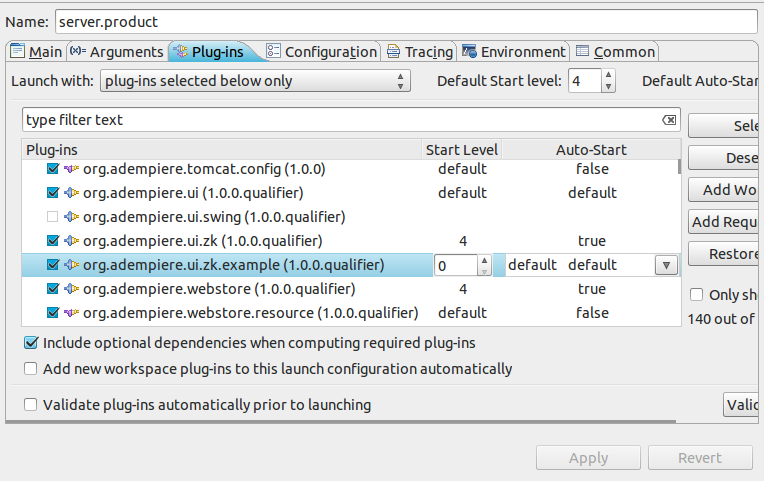This screenshot has width=764, height=481.
Task: Open the Common tab
Action: tap(615, 51)
